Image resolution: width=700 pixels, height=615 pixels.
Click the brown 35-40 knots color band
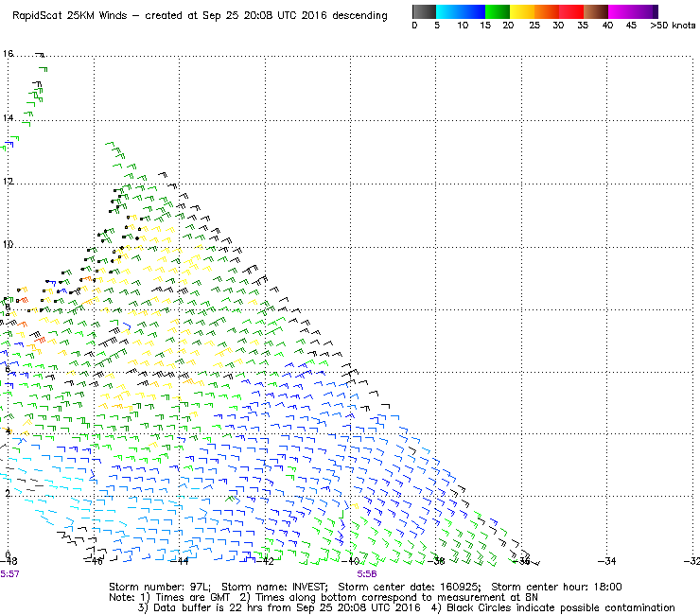(x=596, y=11)
